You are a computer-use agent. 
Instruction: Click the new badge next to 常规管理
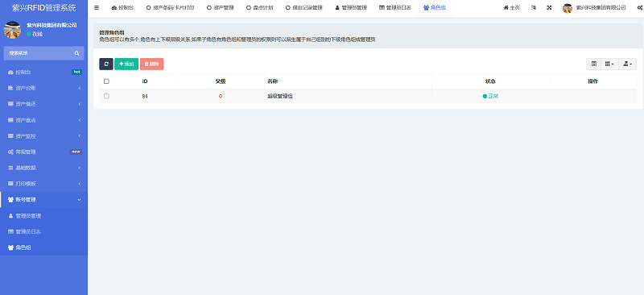(x=76, y=152)
